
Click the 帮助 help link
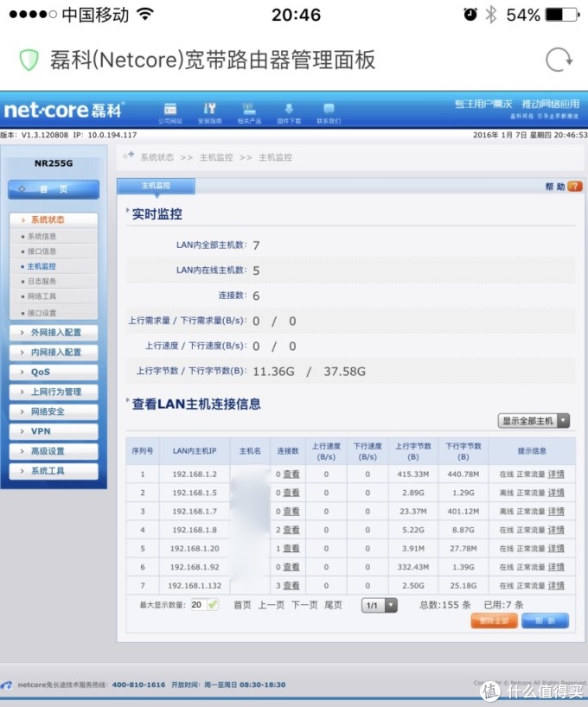[x=555, y=187]
